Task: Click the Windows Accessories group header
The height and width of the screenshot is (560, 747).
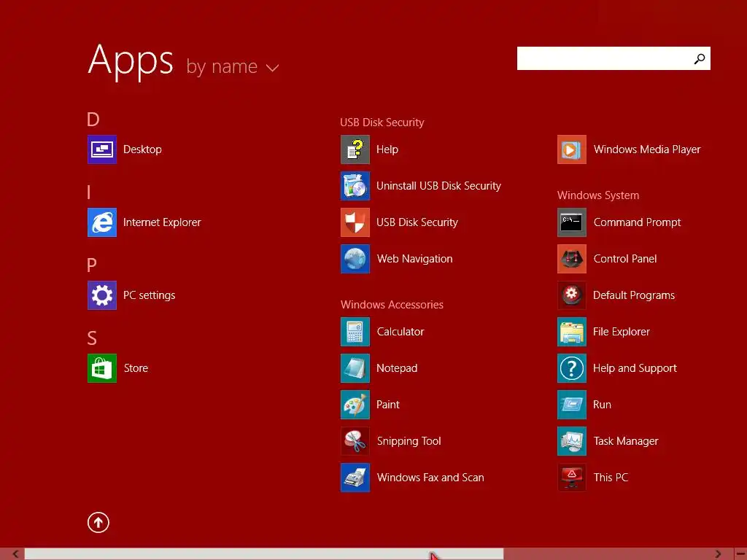Action: click(x=392, y=305)
